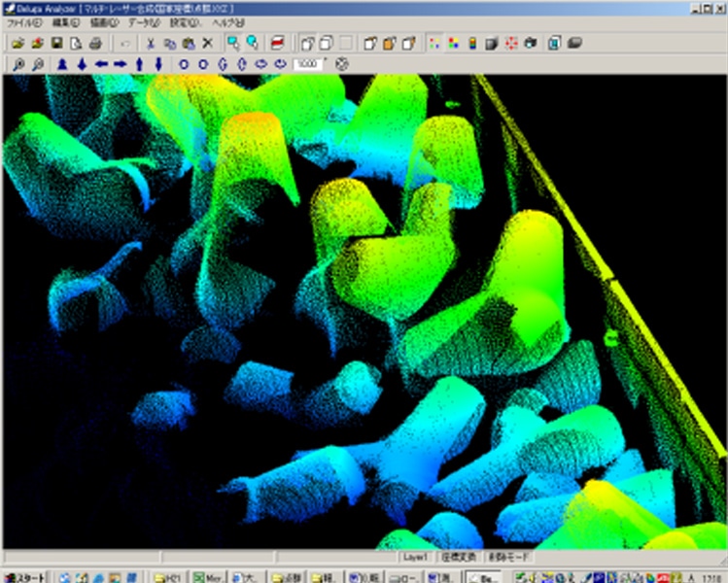Click the black X delete icon
Screen dimensions: 728x583
tap(208, 44)
